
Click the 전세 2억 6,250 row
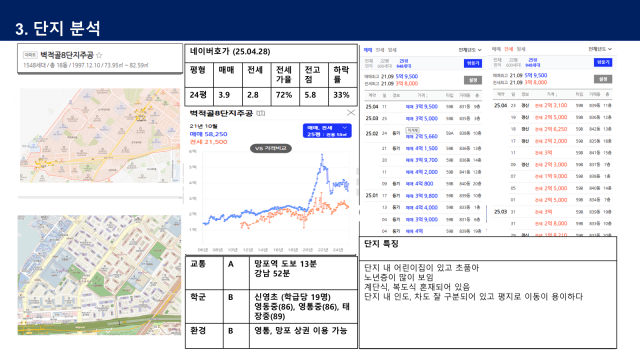pyautogui.click(x=553, y=129)
